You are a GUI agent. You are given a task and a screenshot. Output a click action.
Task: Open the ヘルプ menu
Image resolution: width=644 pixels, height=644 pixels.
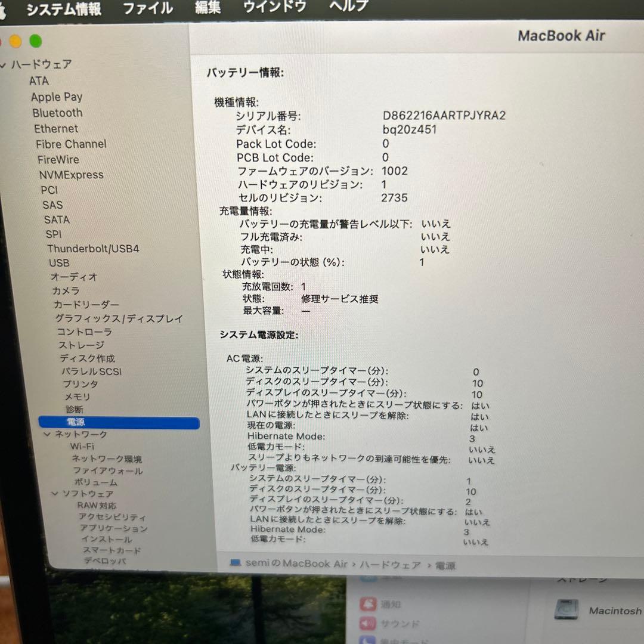pos(348,5)
